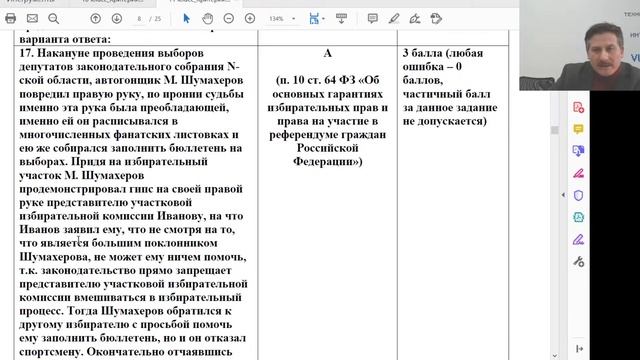
Task: Open teal Compress PDF tool in side panel
Action: [x=578, y=217]
